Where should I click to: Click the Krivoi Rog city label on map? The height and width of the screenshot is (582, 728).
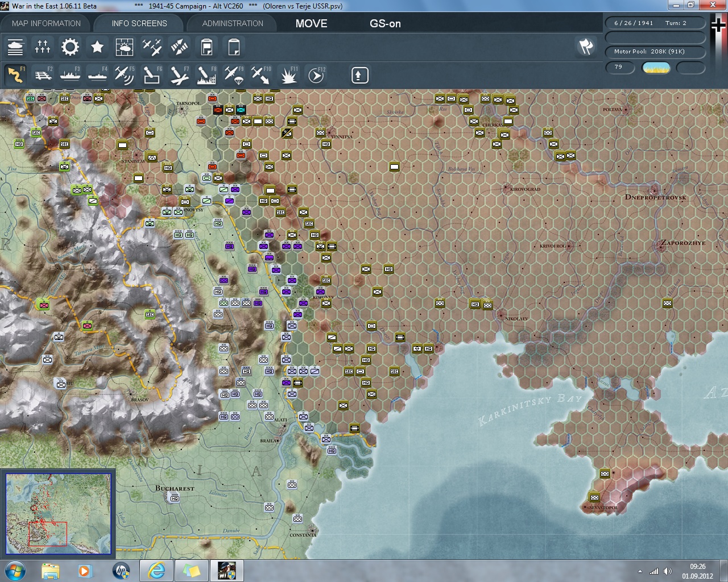[553, 246]
